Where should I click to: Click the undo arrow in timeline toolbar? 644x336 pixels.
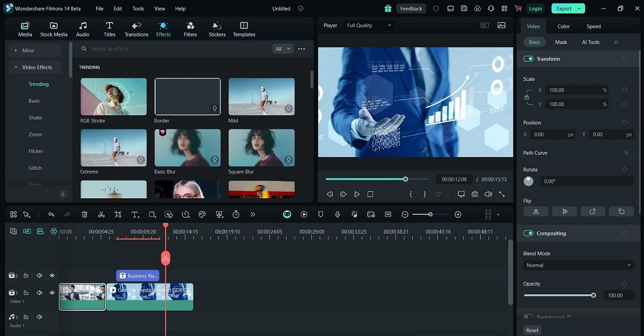(51, 214)
